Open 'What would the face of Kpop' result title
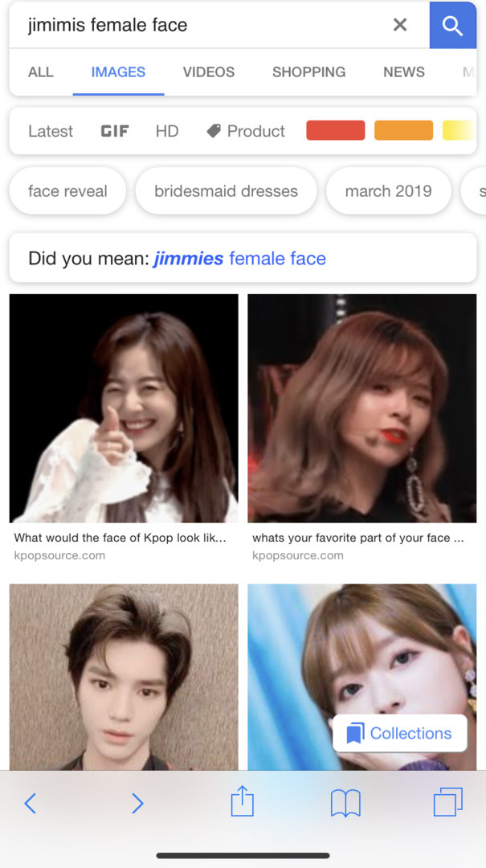The height and width of the screenshot is (868, 486). (120, 538)
